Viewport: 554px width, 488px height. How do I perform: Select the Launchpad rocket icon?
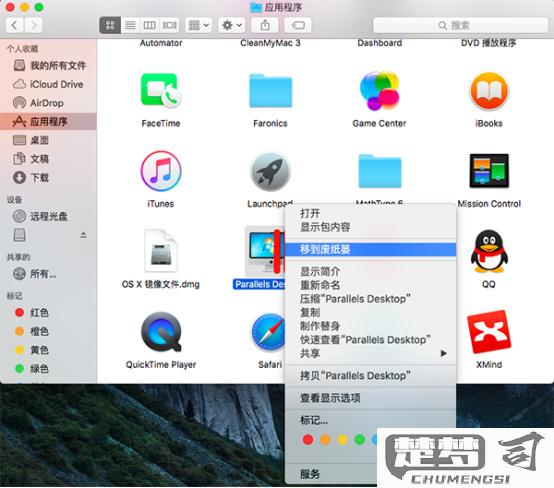[270, 172]
